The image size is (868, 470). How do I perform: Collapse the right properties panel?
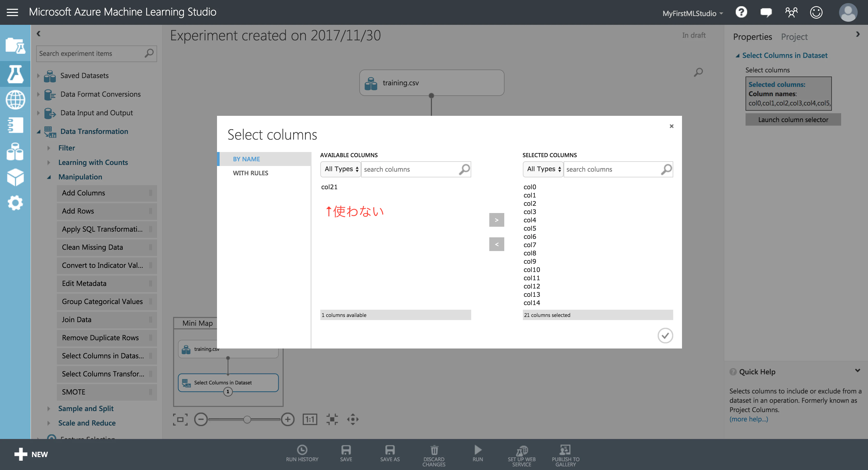(x=858, y=34)
